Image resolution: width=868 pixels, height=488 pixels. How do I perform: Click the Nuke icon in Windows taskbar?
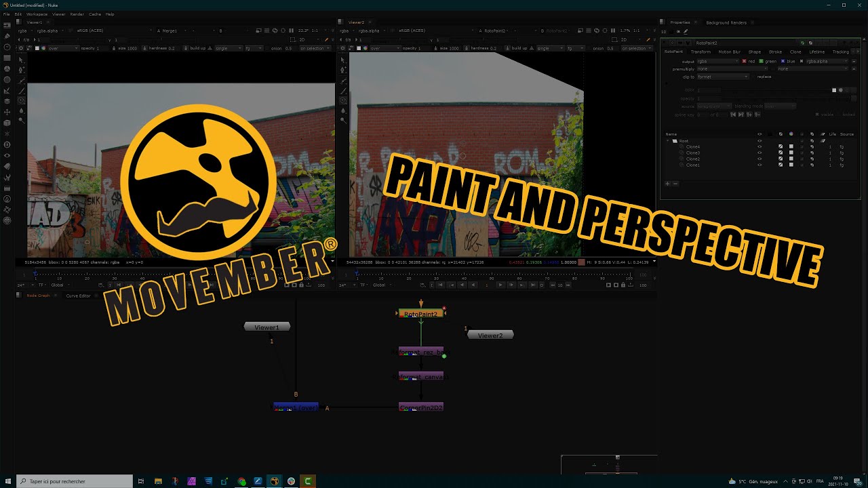(x=274, y=481)
